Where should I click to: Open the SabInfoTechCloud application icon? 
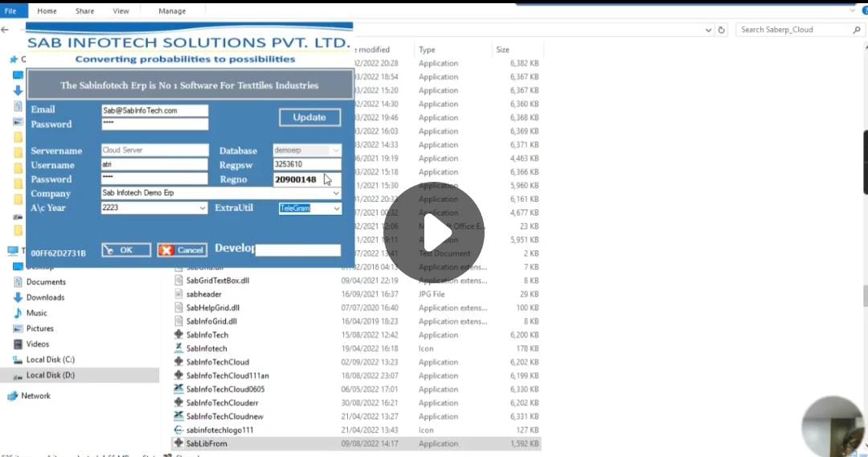pyautogui.click(x=179, y=362)
